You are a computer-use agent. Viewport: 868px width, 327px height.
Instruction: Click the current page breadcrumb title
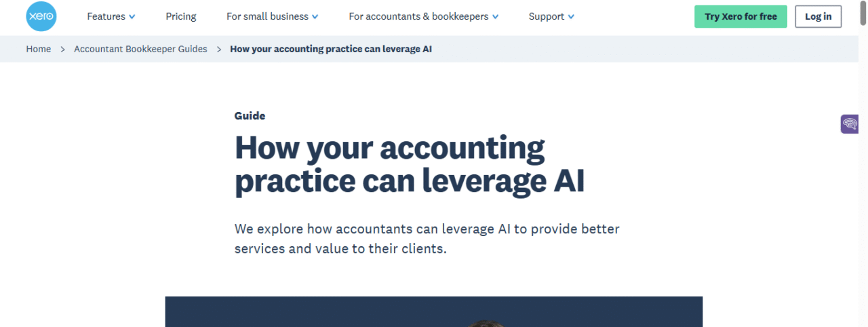[x=331, y=49]
